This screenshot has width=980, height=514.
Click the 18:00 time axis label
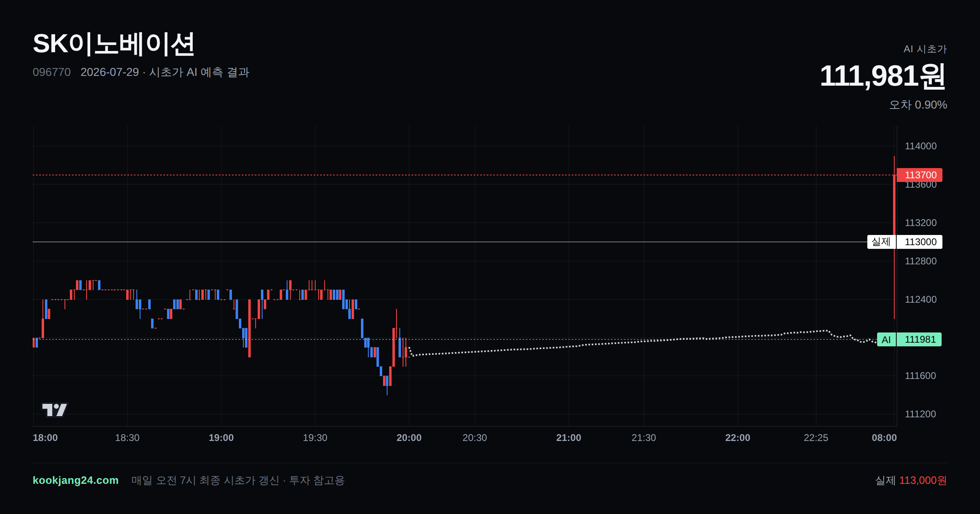point(45,438)
